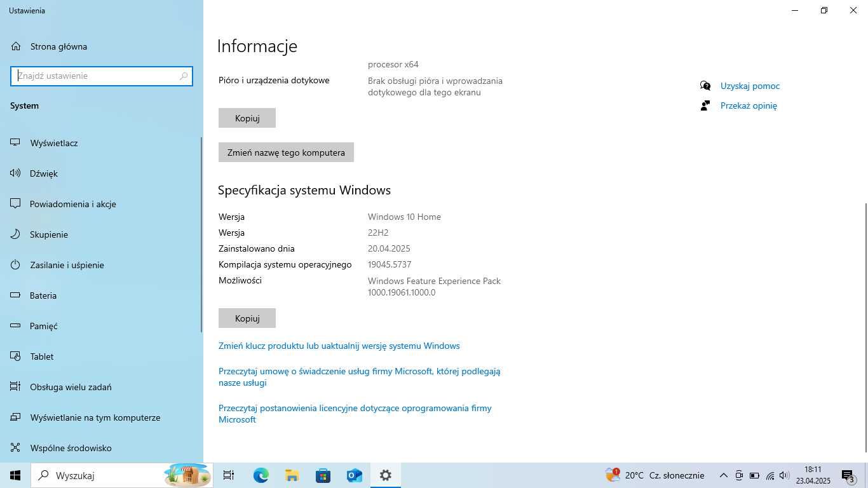Open the weather widget 20°C

pos(656,475)
